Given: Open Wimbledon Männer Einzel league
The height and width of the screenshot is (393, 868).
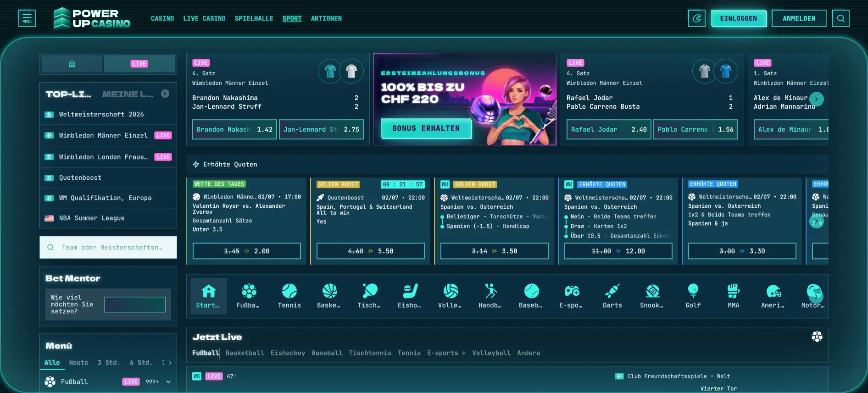Looking at the screenshot, I should coord(108,135).
